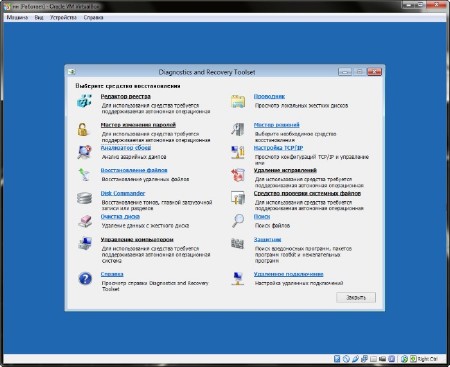Image resolution: width=450 pixels, height=367 pixels.
Task: Click the mouse integration icon in status bar
Action: pyautogui.click(x=404, y=359)
